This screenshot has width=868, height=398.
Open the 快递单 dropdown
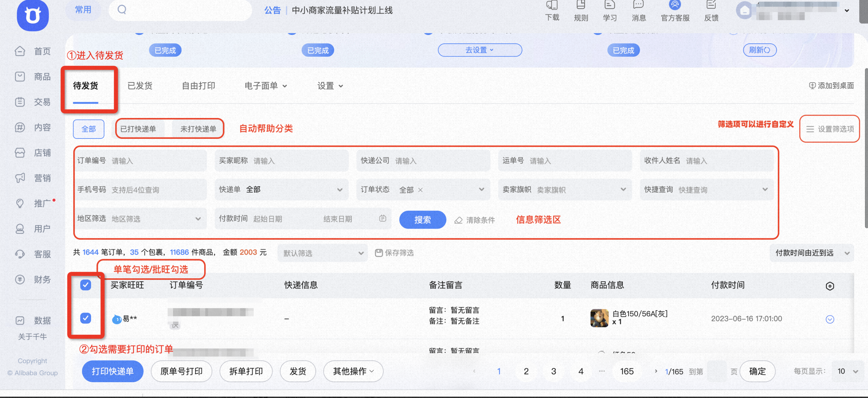click(x=281, y=190)
